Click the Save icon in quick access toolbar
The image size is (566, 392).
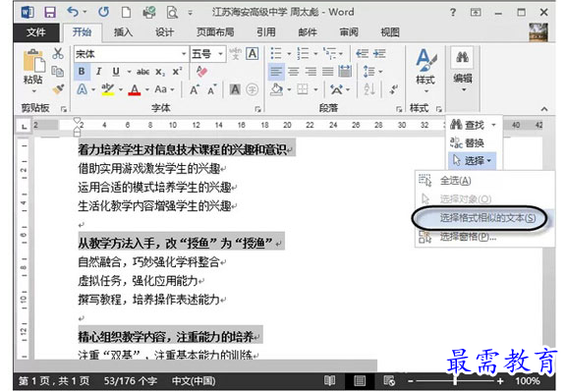(x=50, y=13)
